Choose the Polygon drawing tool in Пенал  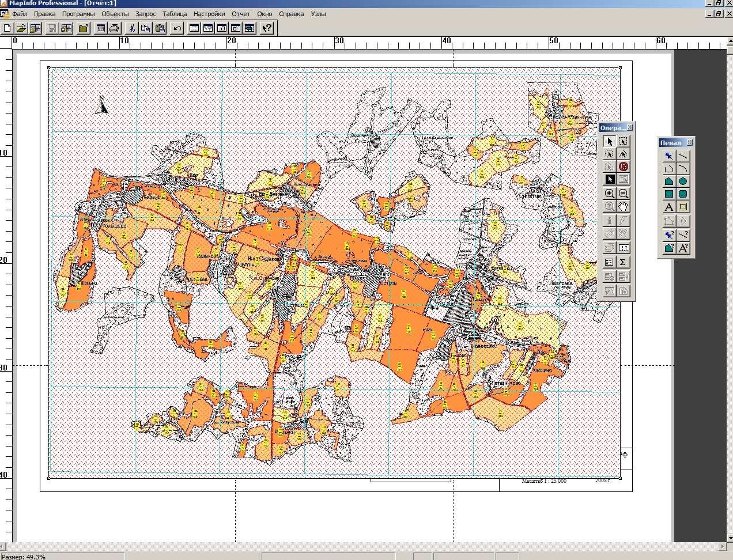pyautogui.click(x=669, y=181)
